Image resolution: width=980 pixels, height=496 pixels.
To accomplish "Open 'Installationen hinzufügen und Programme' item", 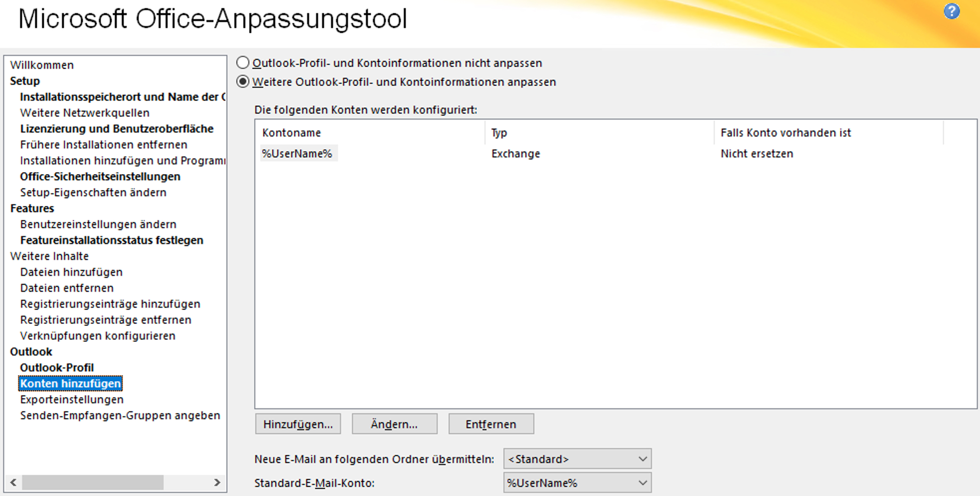I will [x=123, y=160].
